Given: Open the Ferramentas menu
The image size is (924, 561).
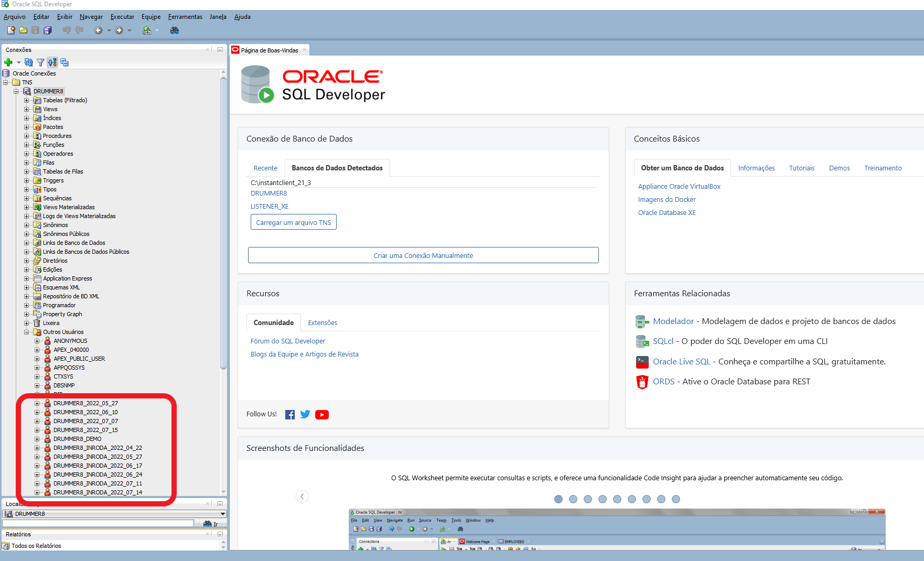Looking at the screenshot, I should (185, 17).
